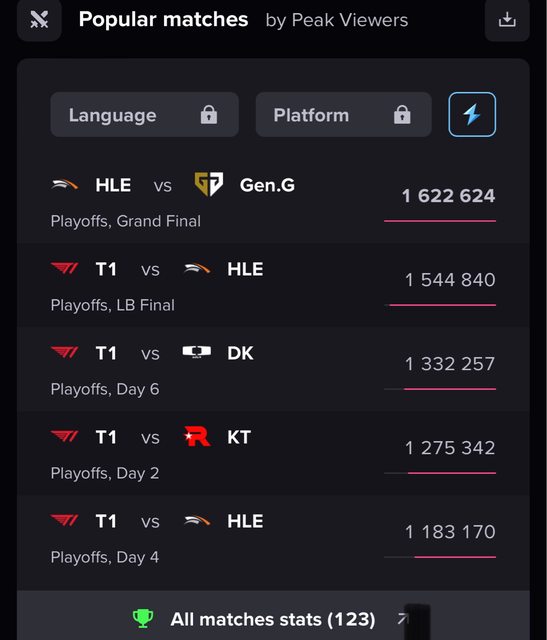
Task: Click the green trophy icon
Action: tap(143, 618)
